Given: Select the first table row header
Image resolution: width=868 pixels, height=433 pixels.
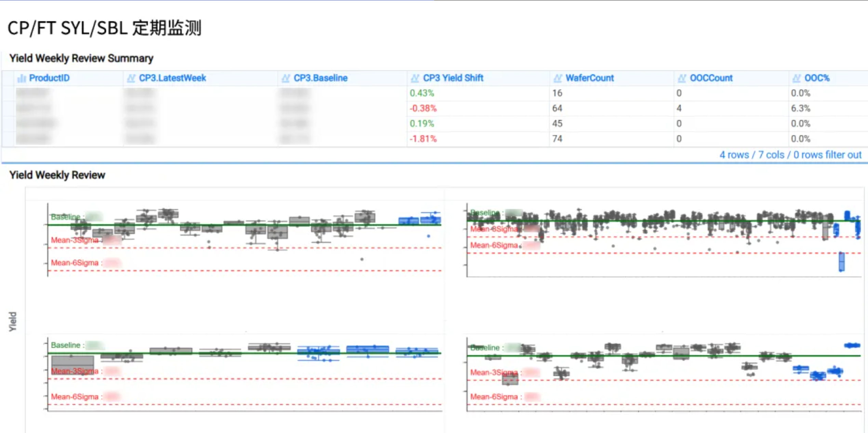Looking at the screenshot, I should (x=8, y=93).
